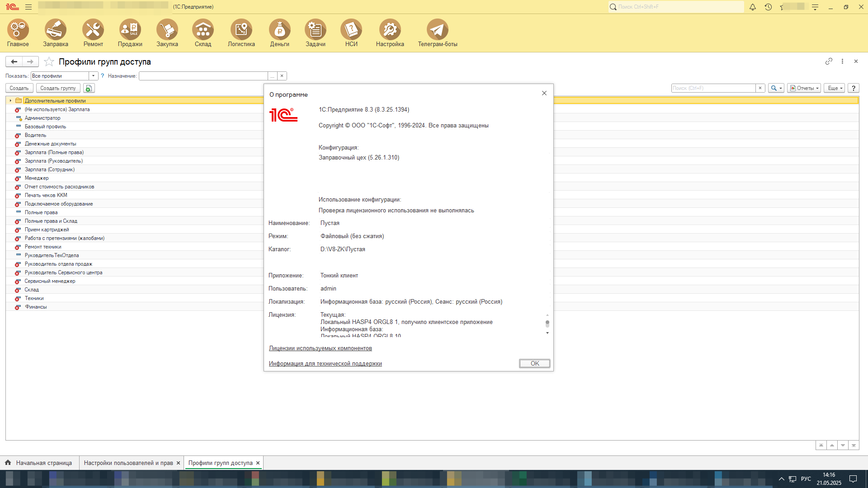Select the Менеджер profile row
Viewport: 868px width, 488px height.
click(x=37, y=178)
